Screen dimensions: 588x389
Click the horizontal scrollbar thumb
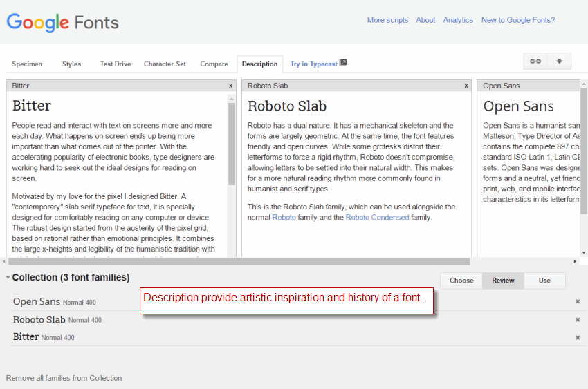tap(239, 261)
